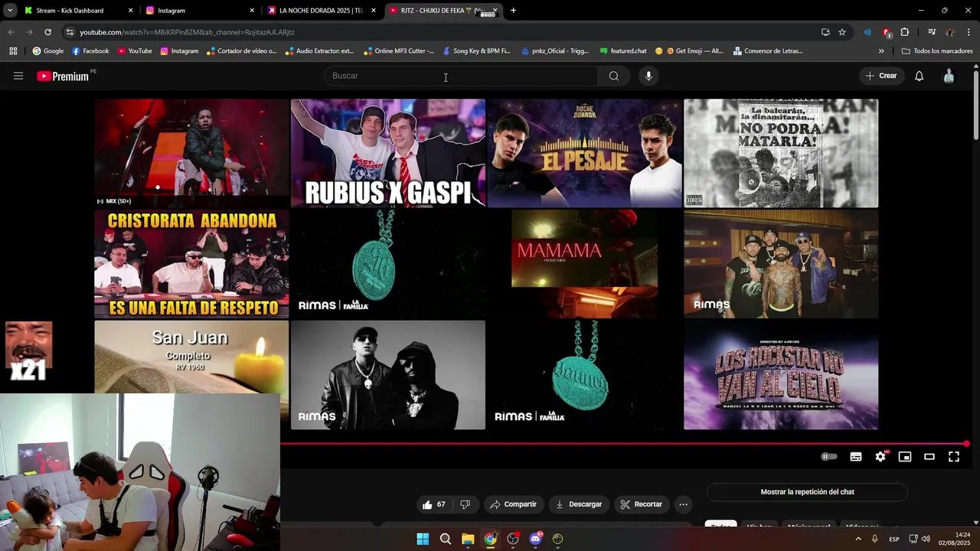Open Discord from the taskbar
Screen dimensions: 980x551
[536, 539]
